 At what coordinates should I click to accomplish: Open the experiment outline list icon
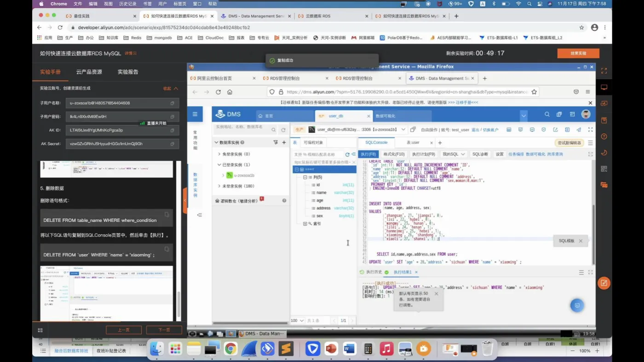click(40, 330)
